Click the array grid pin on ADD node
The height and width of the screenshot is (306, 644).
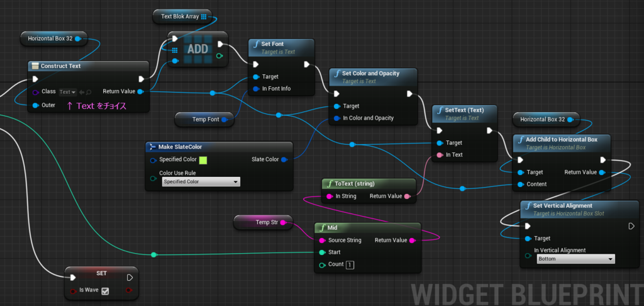click(175, 50)
